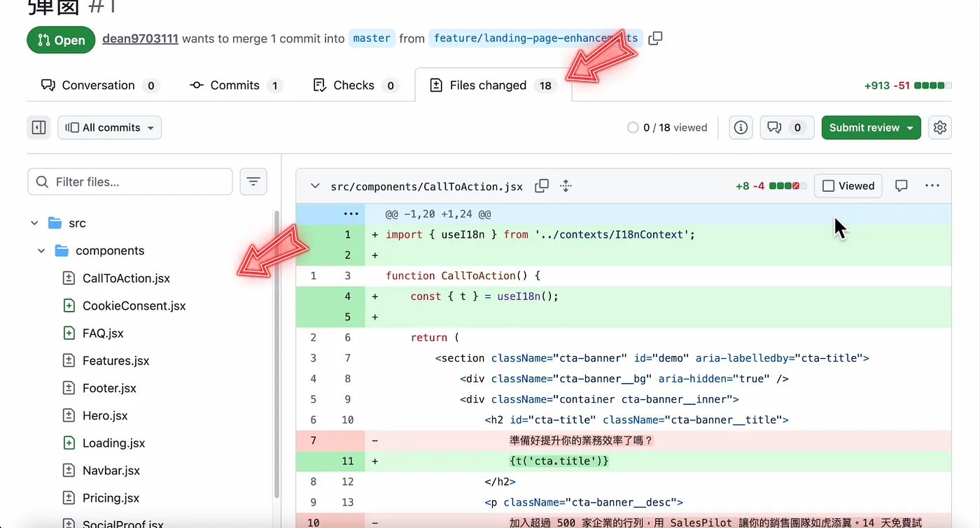Focus the Filter files search field

coord(130,182)
